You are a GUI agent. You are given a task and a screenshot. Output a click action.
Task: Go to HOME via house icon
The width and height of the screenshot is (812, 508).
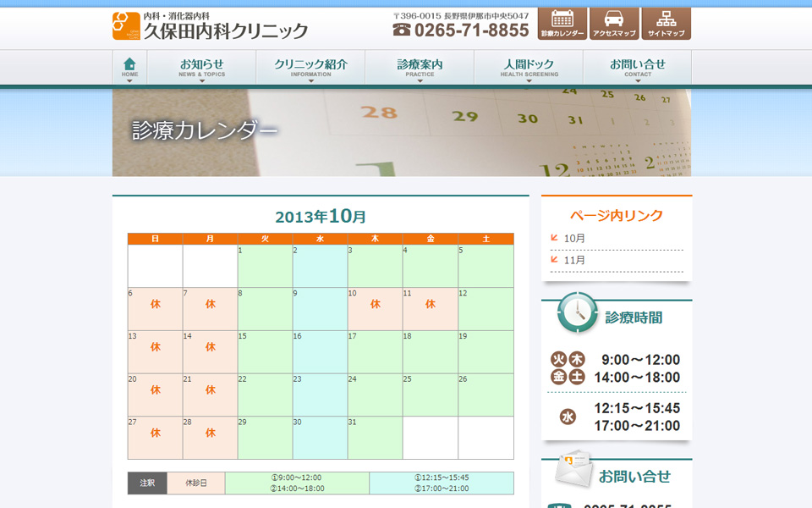coord(129,68)
